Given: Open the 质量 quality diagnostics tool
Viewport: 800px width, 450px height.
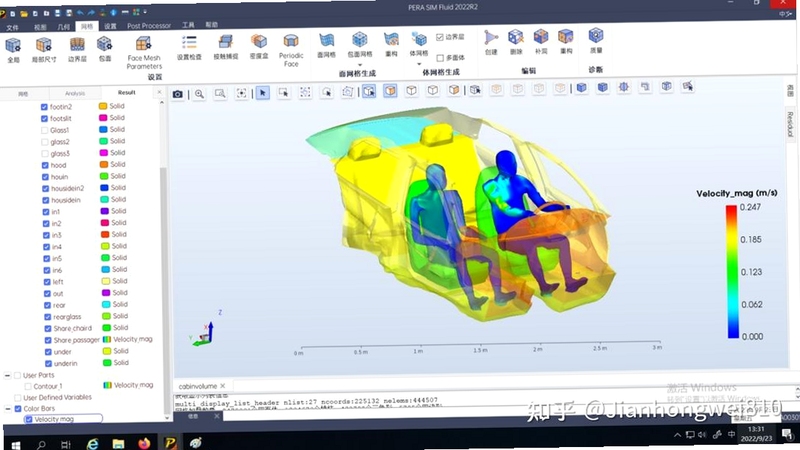Looking at the screenshot, I should click(595, 41).
